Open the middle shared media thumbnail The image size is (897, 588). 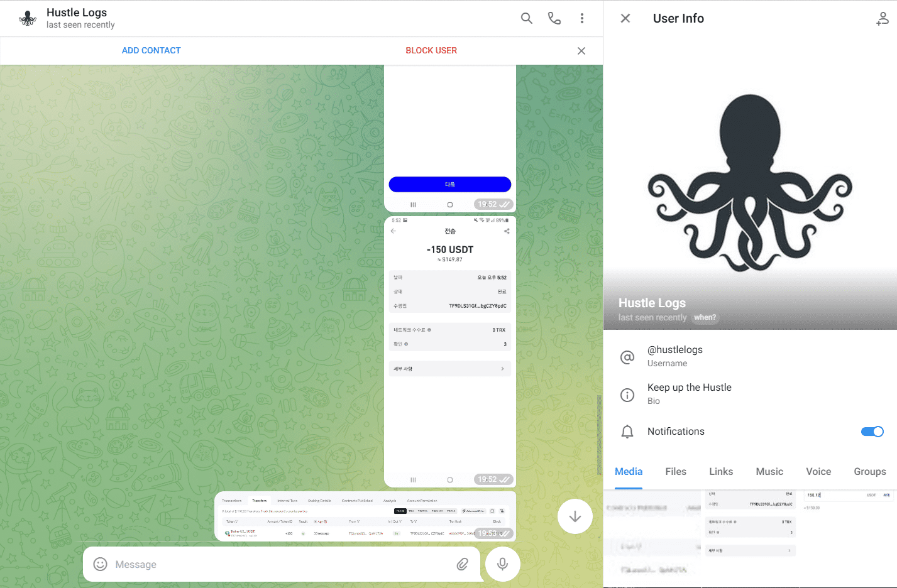click(751, 539)
